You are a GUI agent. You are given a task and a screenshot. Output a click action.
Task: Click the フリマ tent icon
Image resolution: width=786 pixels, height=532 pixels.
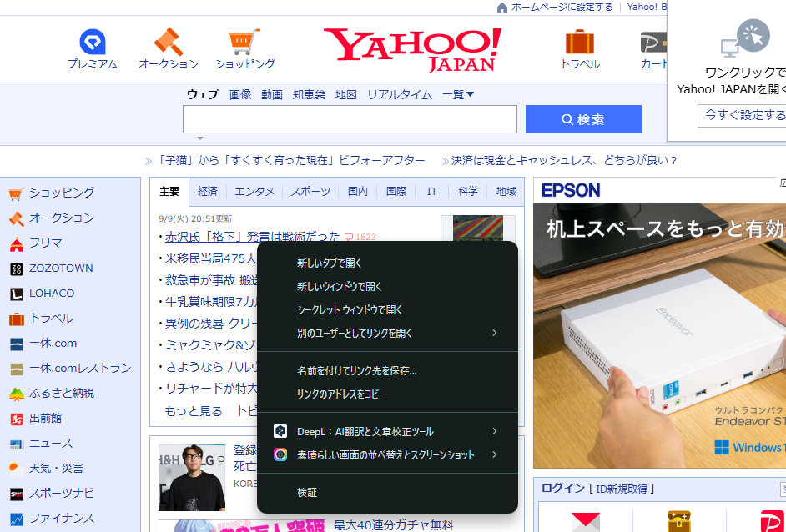17,244
